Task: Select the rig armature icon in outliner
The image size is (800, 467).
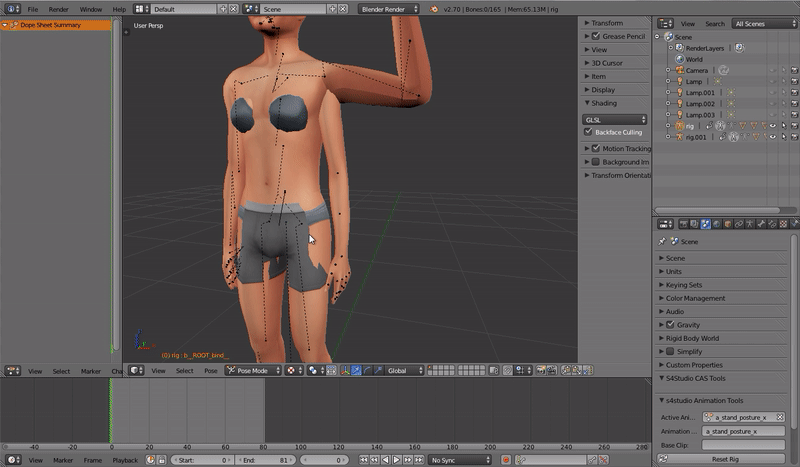Action: (x=678, y=126)
